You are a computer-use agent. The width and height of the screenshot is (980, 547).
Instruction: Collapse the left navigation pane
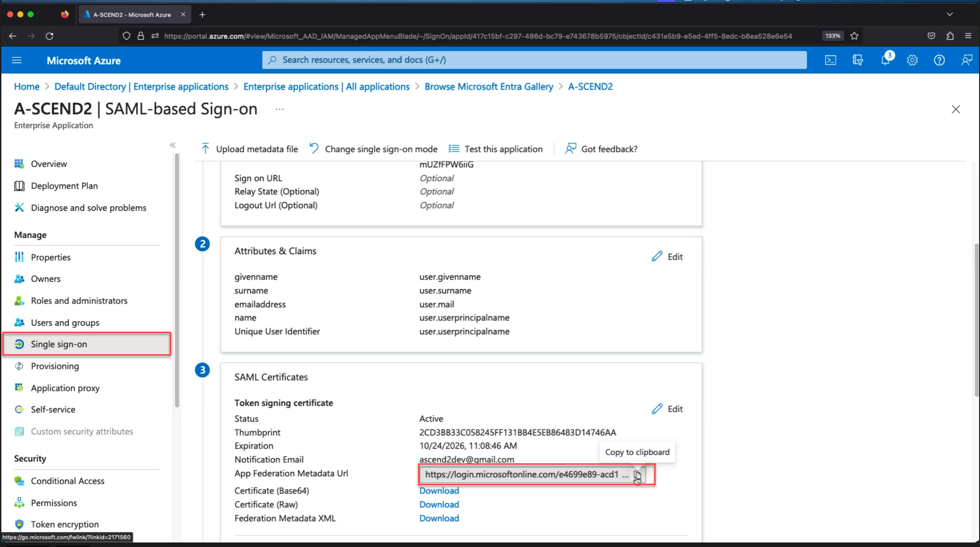coord(172,145)
